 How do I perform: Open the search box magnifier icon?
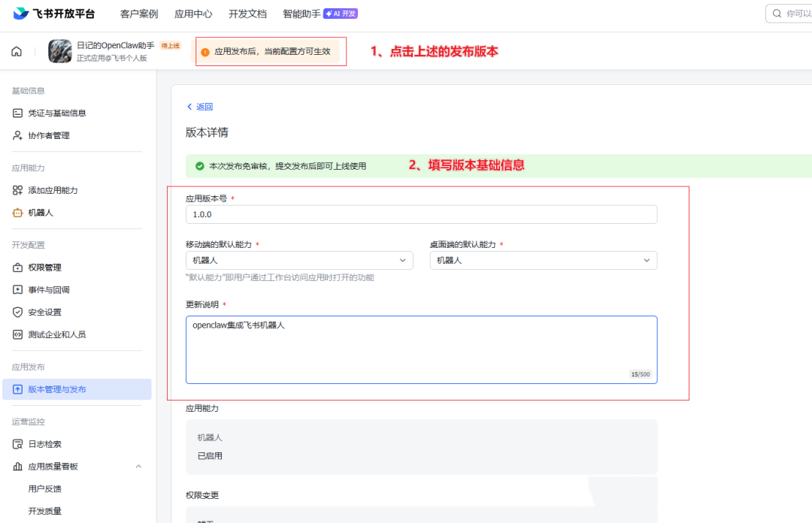point(777,14)
